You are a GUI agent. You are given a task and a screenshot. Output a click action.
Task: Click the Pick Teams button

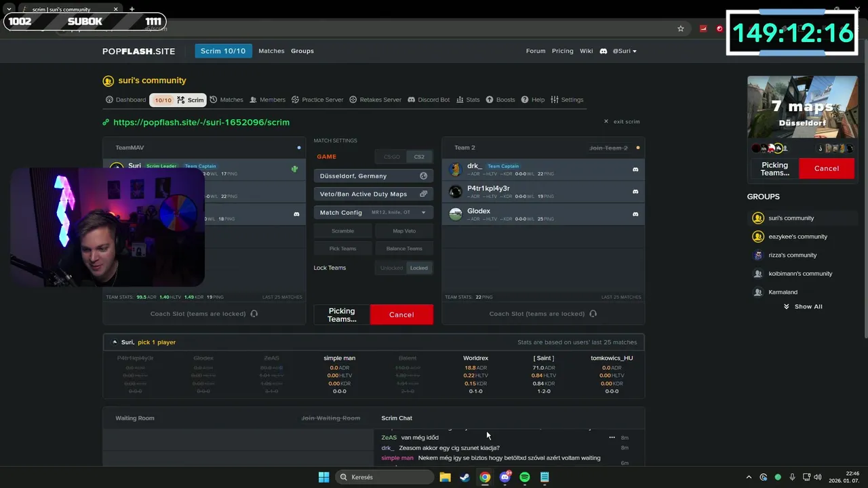[x=342, y=248]
